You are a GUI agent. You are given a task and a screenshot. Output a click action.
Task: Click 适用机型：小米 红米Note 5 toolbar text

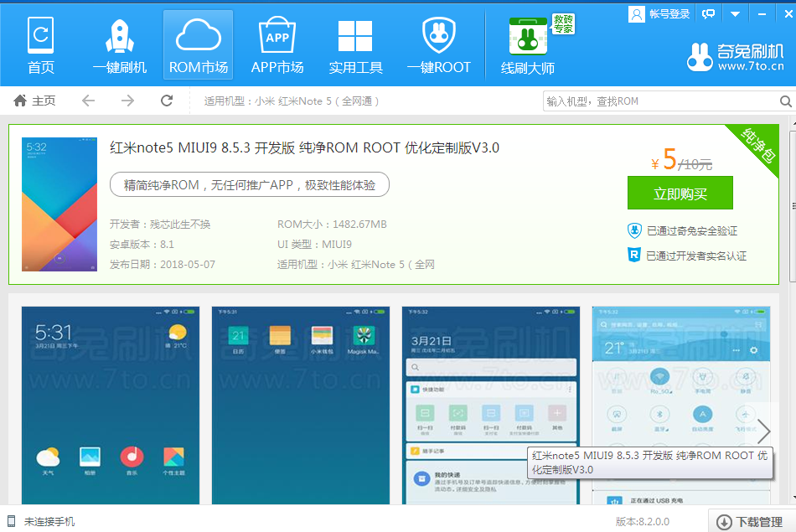click(292, 101)
